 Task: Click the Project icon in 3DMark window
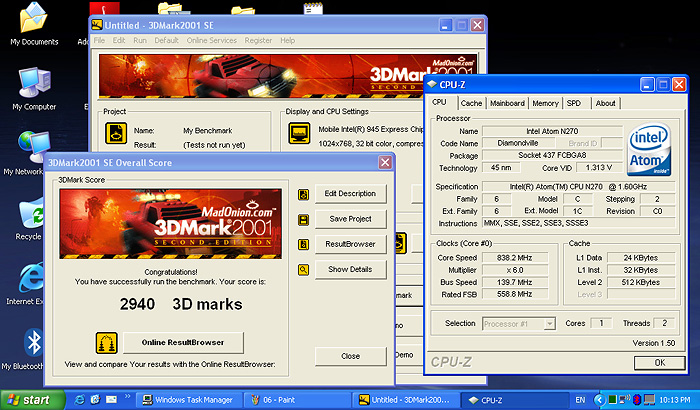point(116,133)
